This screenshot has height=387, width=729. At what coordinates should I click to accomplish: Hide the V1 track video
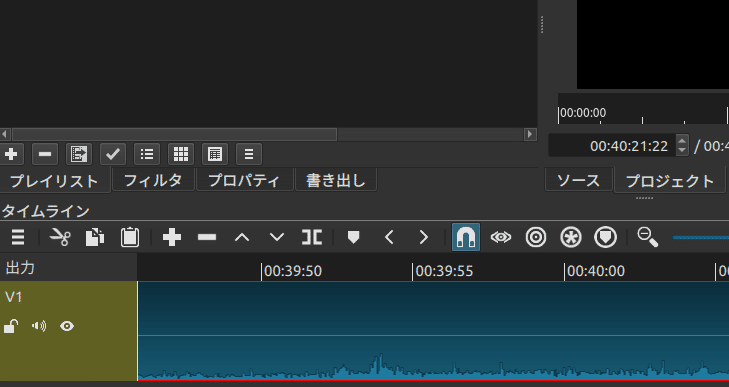pos(67,326)
